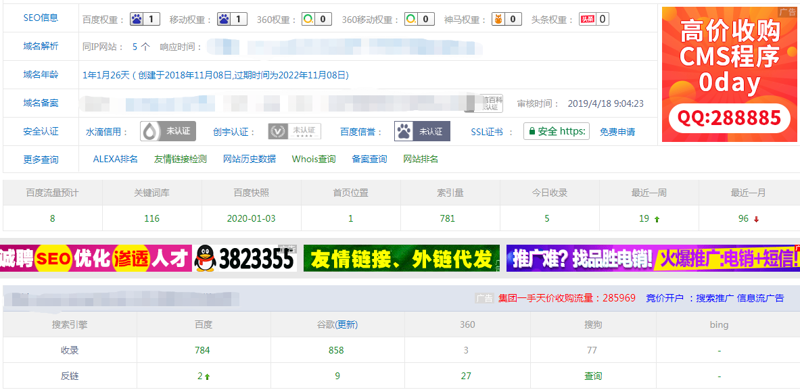This screenshot has width=800, height=390.
Task: Open the ALEXA排名 link
Action: (x=115, y=159)
